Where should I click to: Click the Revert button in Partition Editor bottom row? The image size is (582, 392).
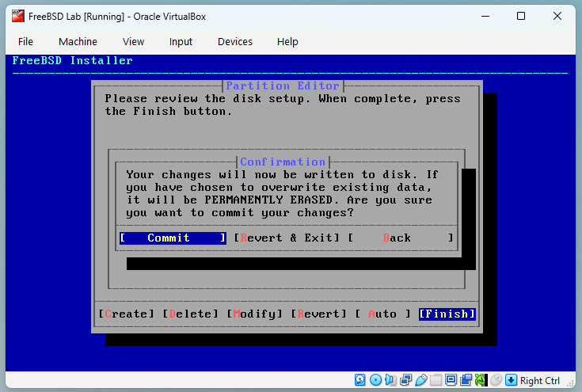point(319,314)
